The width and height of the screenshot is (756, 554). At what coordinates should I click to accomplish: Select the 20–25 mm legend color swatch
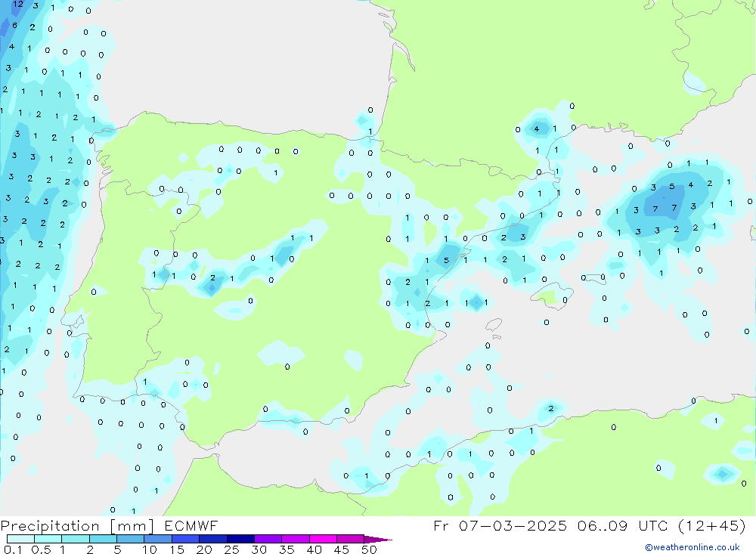[213, 539]
